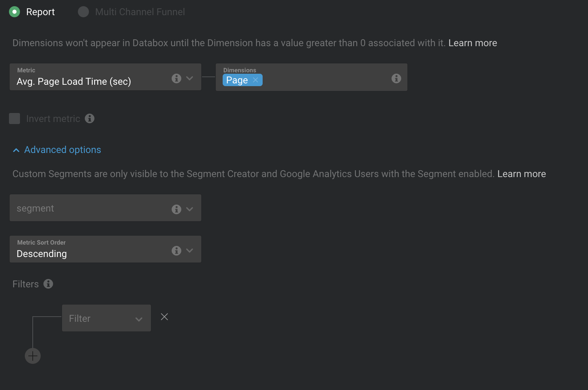Change the Descending sort order dropdown
Viewport: 588px width, 390px height.
tap(189, 250)
